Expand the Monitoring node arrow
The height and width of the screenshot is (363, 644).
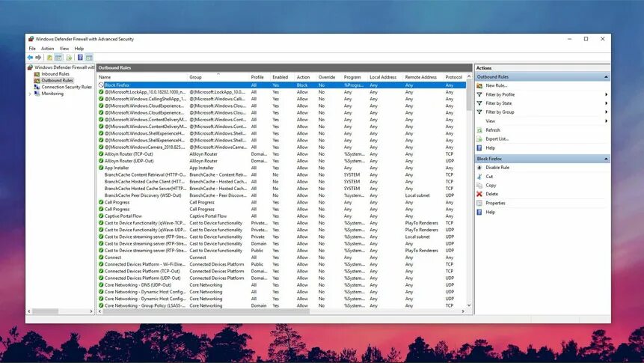[30, 94]
